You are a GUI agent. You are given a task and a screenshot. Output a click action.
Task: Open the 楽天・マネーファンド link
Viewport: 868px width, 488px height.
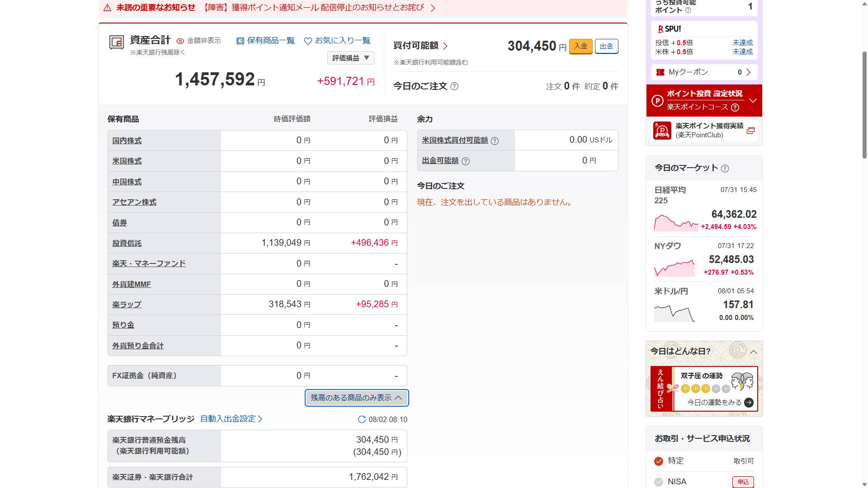[x=149, y=264]
